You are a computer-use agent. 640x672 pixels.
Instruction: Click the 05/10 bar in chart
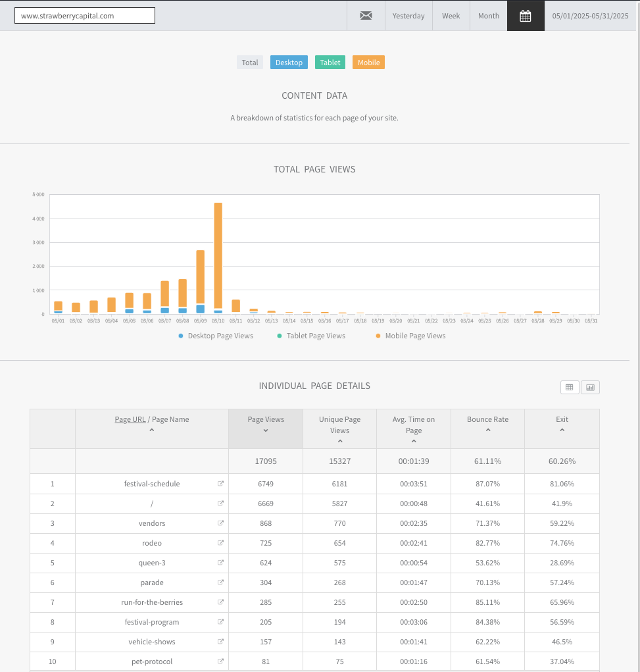pos(218,258)
